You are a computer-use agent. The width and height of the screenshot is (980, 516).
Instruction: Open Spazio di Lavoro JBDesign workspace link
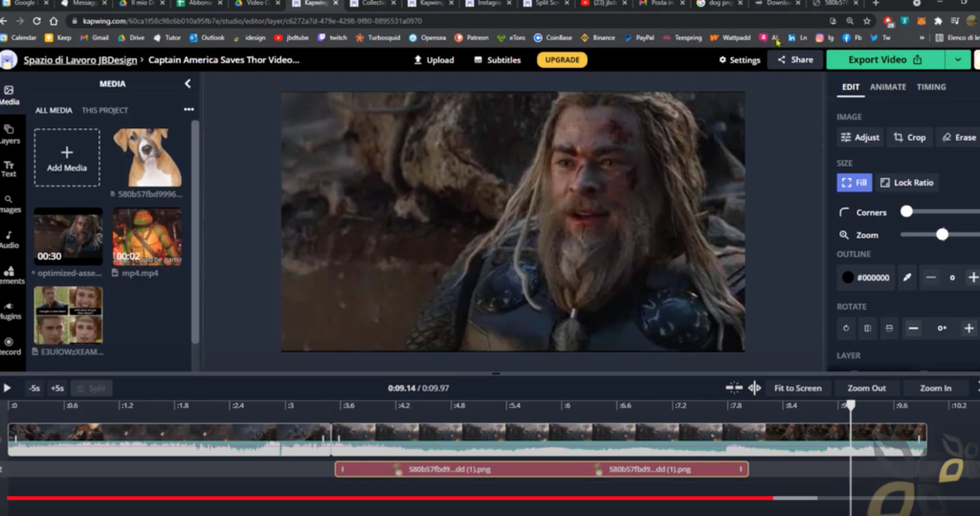coord(80,60)
